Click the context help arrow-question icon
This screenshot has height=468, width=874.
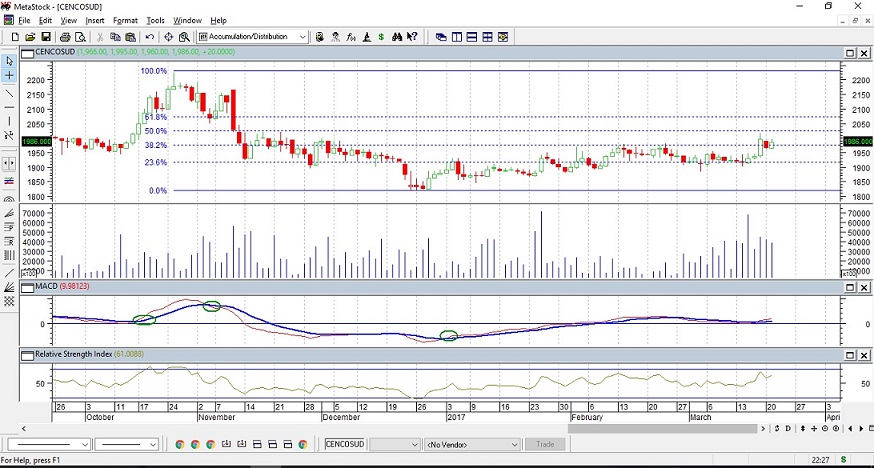click(412, 37)
